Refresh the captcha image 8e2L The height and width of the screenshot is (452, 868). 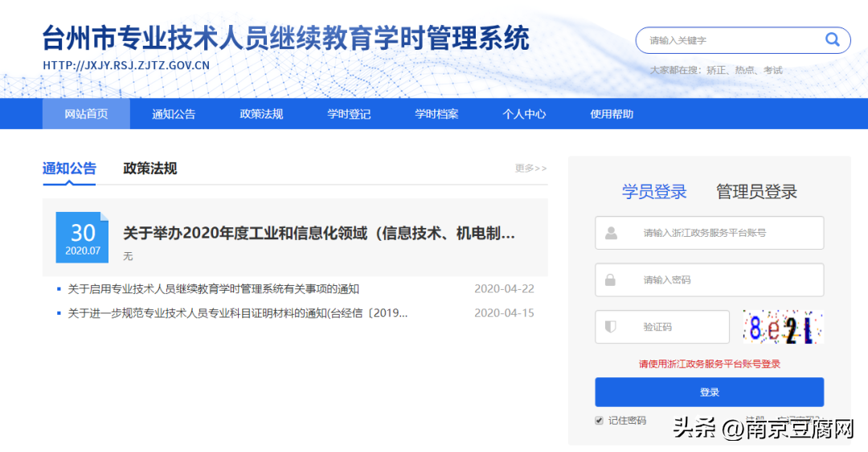783,327
